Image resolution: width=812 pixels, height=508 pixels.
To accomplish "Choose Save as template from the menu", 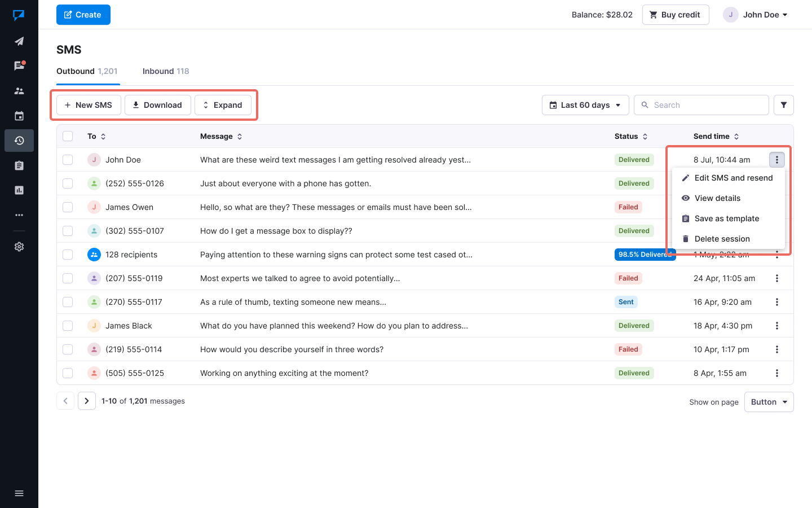I will (x=726, y=218).
